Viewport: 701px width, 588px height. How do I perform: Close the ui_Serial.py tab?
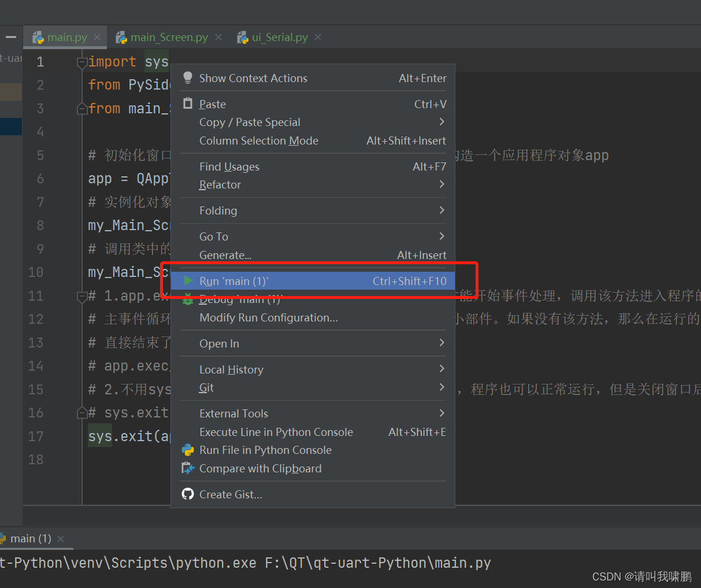click(x=317, y=36)
